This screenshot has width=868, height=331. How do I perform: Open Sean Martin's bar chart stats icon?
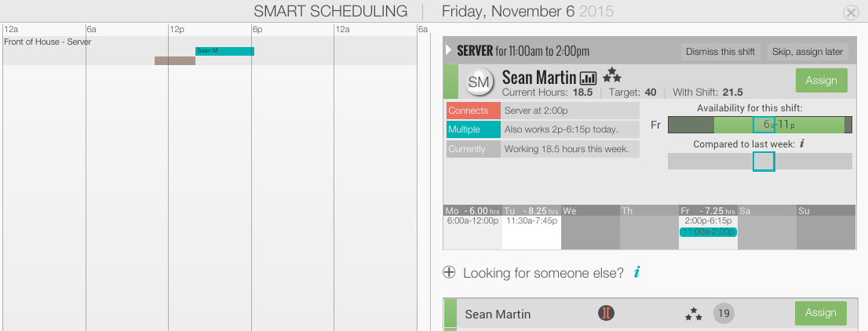(588, 78)
